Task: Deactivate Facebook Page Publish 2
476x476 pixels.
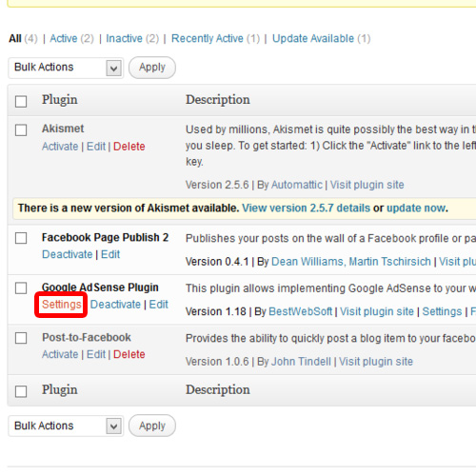Action: click(x=68, y=254)
